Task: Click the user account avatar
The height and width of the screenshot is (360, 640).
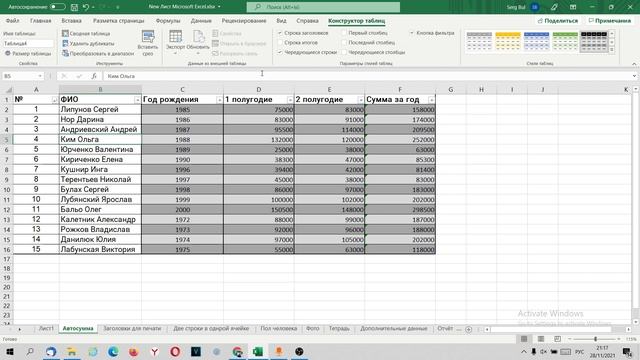Action: click(x=534, y=7)
